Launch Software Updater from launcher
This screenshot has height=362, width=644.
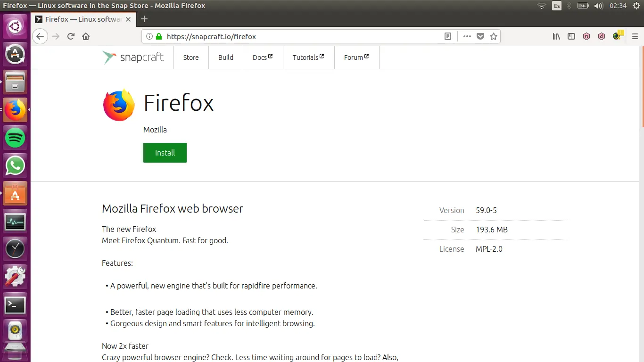point(15,54)
